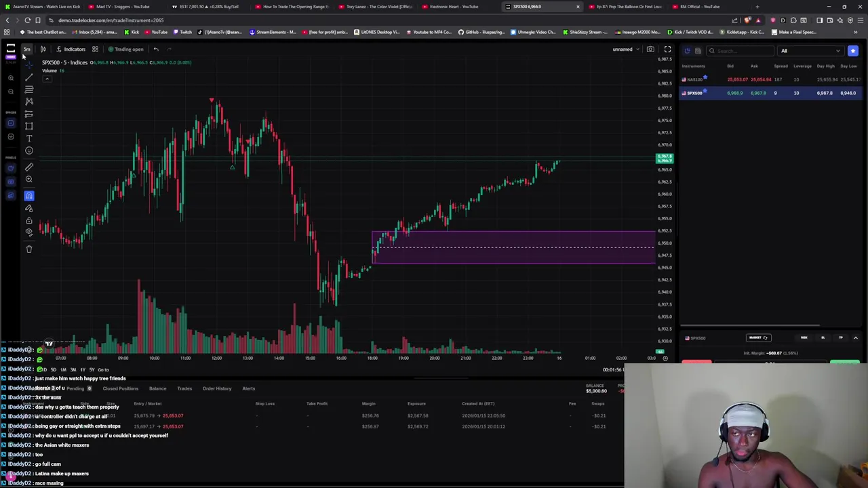Toggle stay in drawing mode
The image size is (868, 488).
point(29,208)
